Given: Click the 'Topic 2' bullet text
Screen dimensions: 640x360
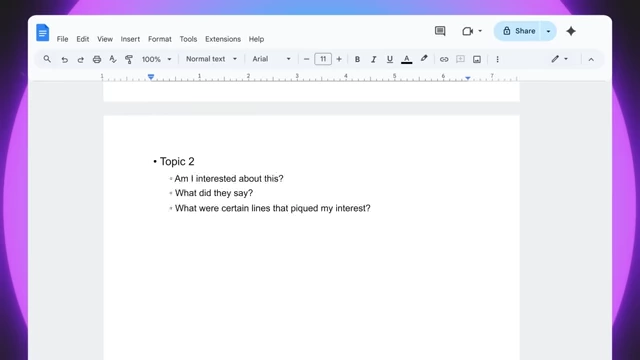Looking at the screenshot, I should point(177,162).
